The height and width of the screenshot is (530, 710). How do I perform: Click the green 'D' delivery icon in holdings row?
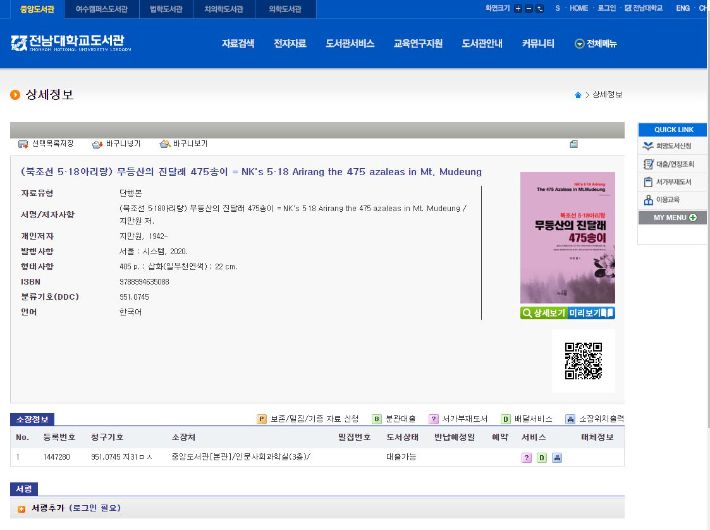coord(541,458)
